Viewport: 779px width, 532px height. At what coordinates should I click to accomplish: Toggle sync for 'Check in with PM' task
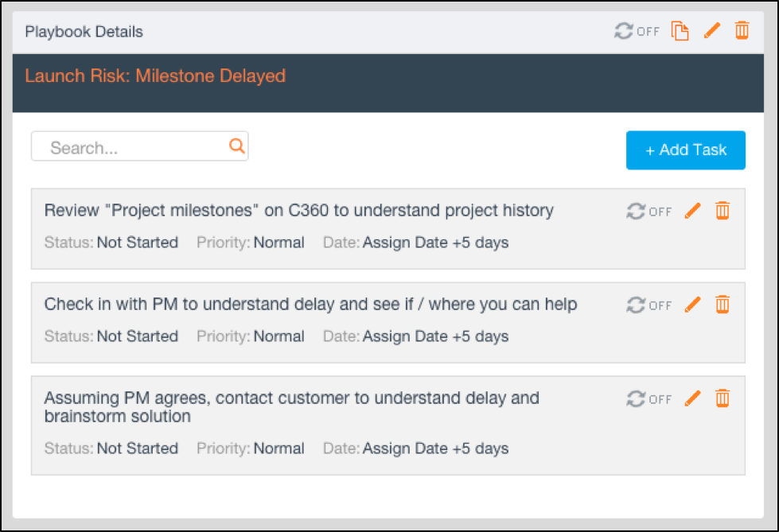[x=649, y=305]
